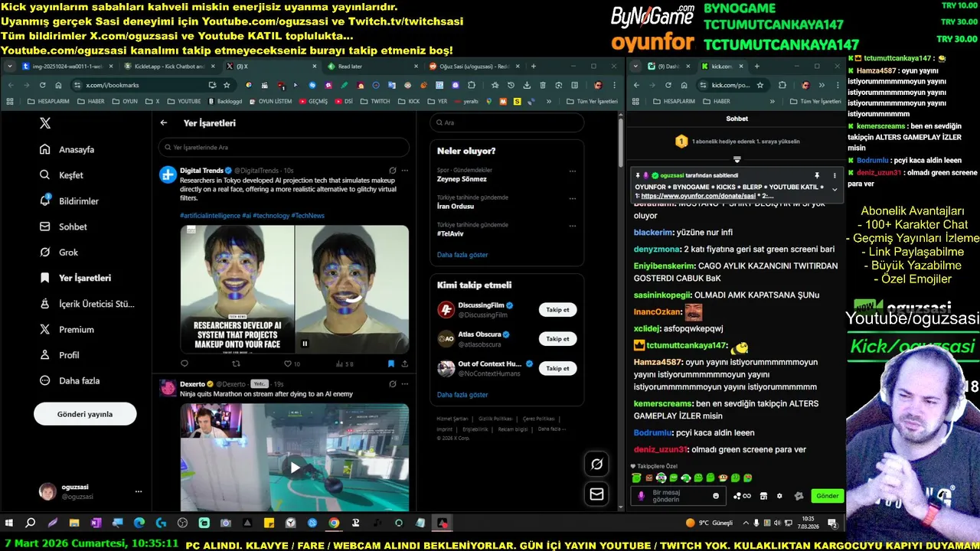The height and width of the screenshot is (551, 980).
Task: Reply to the Digital Trends post
Action: (x=185, y=364)
